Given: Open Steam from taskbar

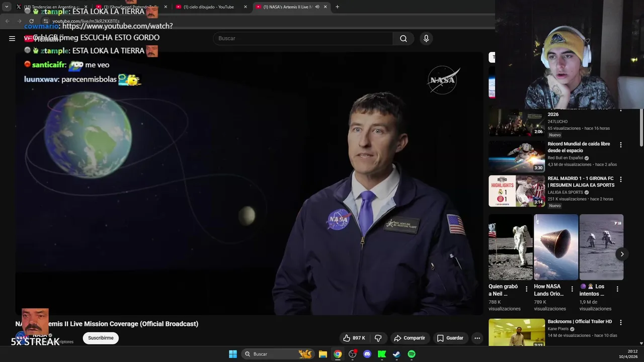Looking at the screenshot, I should point(396,354).
